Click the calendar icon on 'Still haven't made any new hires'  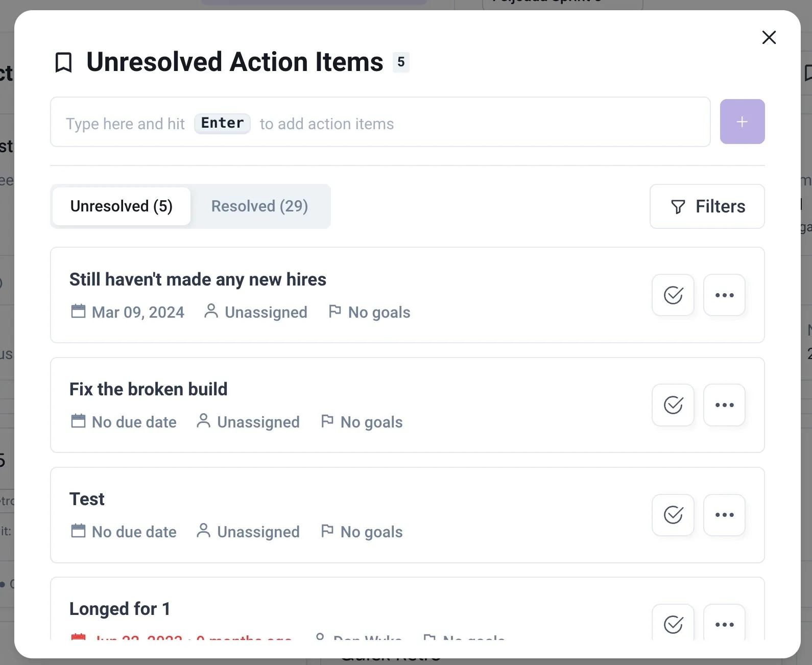tap(79, 312)
